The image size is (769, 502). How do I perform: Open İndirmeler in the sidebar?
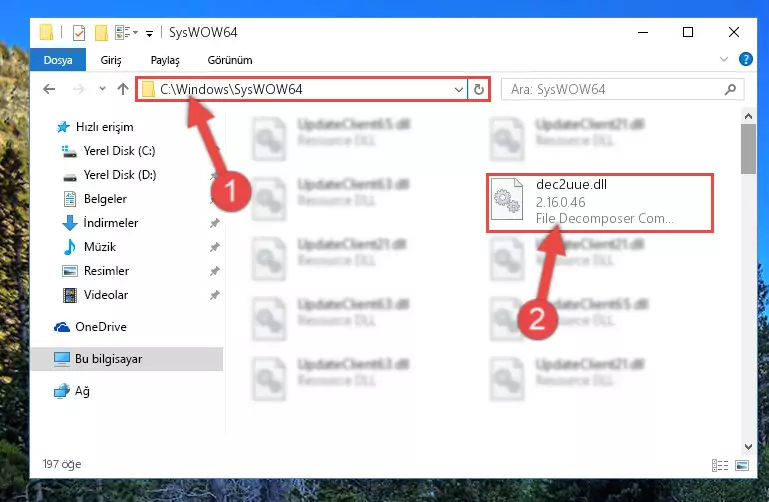[110, 223]
